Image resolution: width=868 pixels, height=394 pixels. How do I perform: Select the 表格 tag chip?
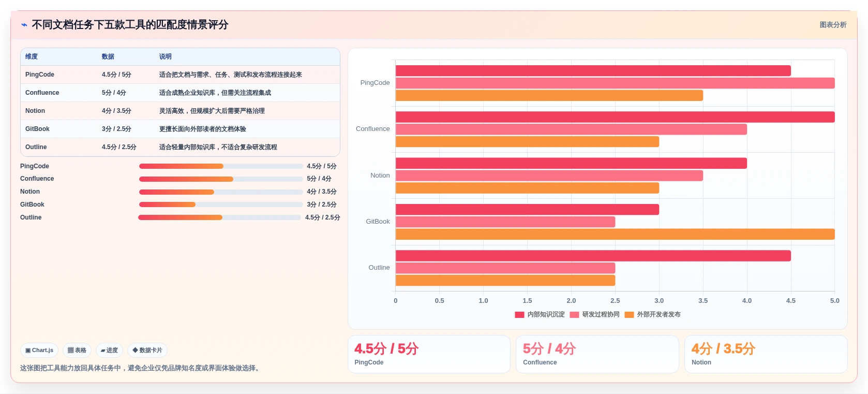(77, 351)
